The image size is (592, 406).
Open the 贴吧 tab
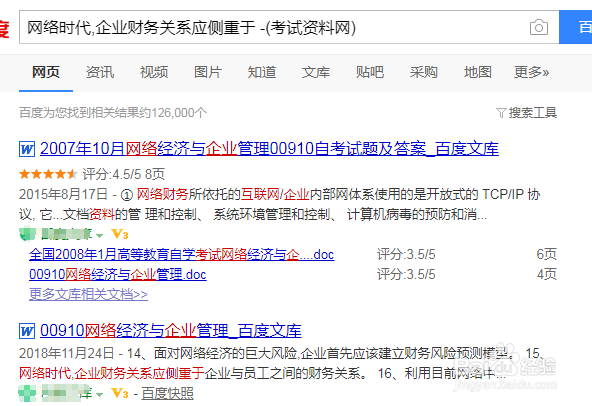click(x=370, y=72)
